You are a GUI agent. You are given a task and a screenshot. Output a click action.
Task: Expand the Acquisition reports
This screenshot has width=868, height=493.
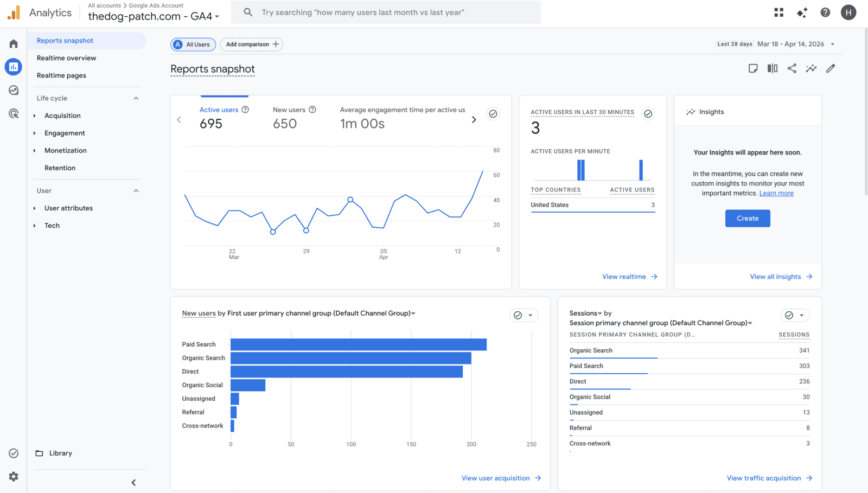(x=35, y=116)
